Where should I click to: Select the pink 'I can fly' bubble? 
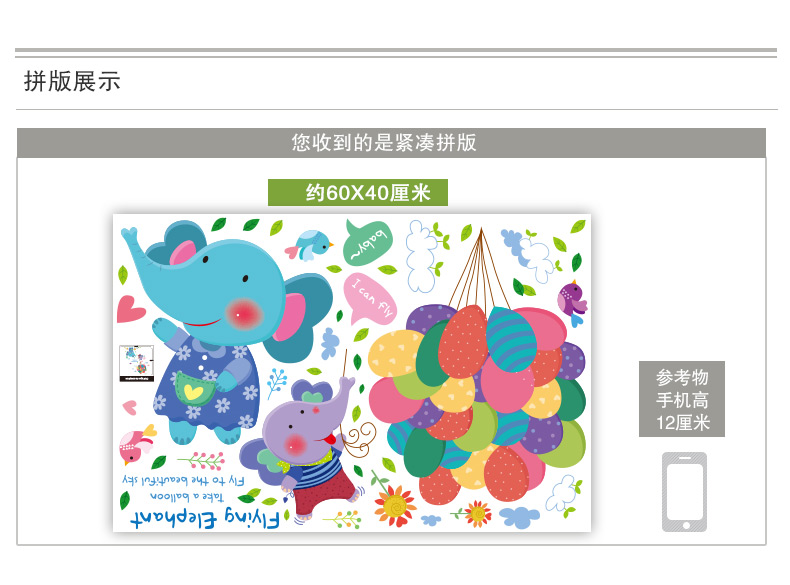coord(371,298)
